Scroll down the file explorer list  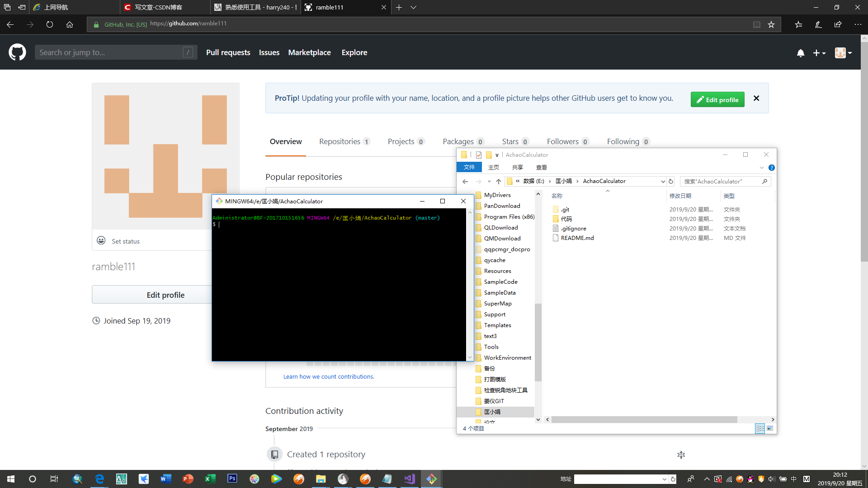tap(537, 419)
